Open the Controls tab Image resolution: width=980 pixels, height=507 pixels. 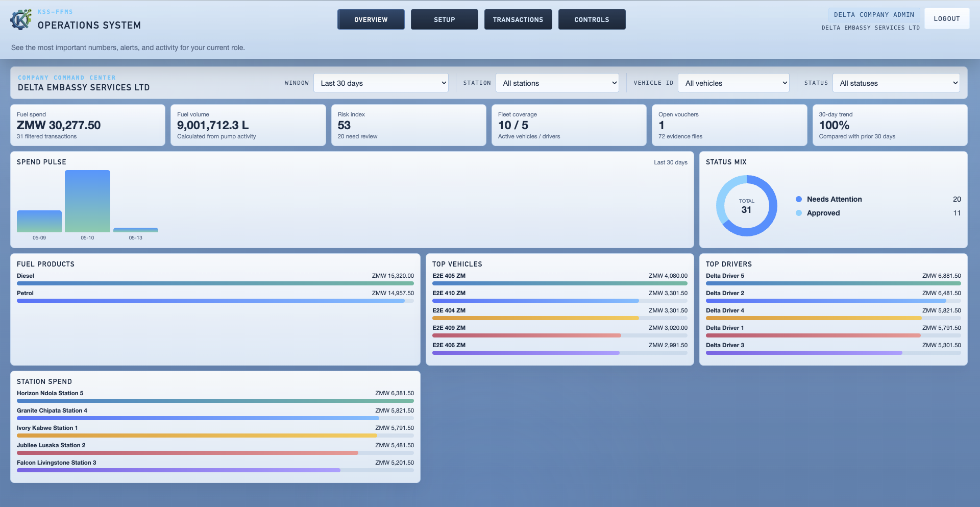(592, 19)
